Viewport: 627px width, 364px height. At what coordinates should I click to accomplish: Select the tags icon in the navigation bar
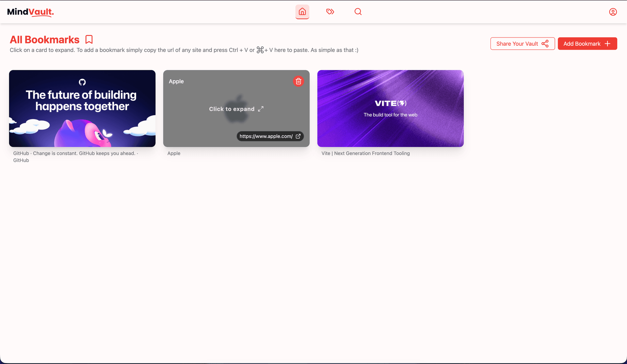[x=330, y=12]
